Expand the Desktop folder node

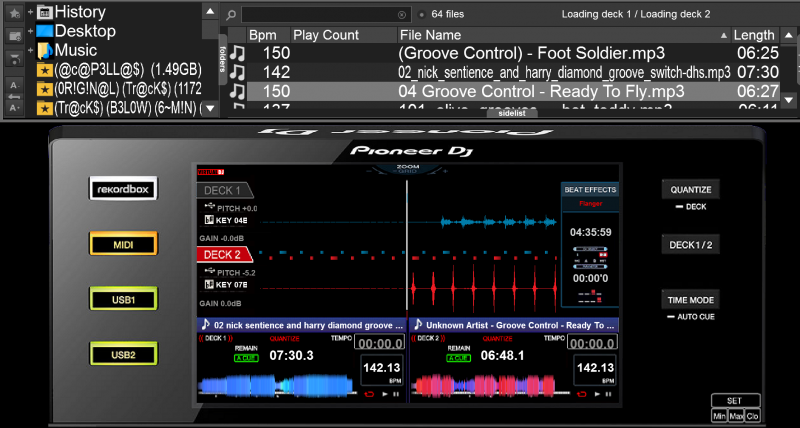(31, 31)
